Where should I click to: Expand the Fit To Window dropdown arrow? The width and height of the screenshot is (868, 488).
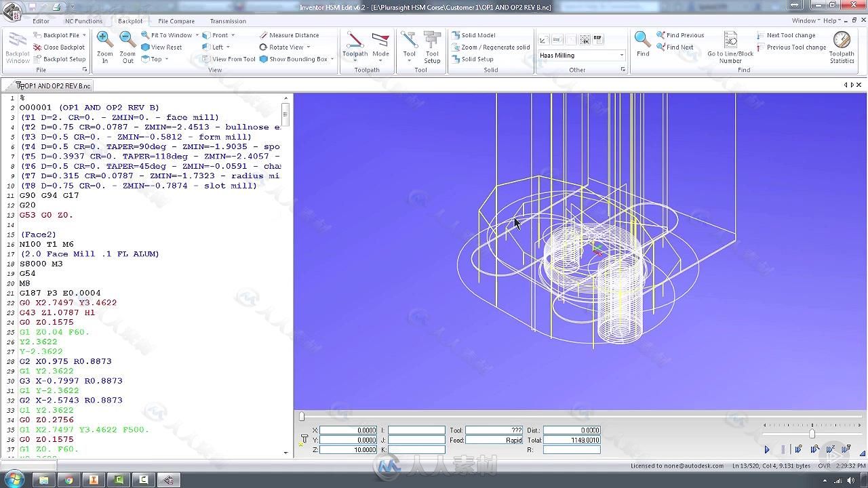(x=197, y=35)
